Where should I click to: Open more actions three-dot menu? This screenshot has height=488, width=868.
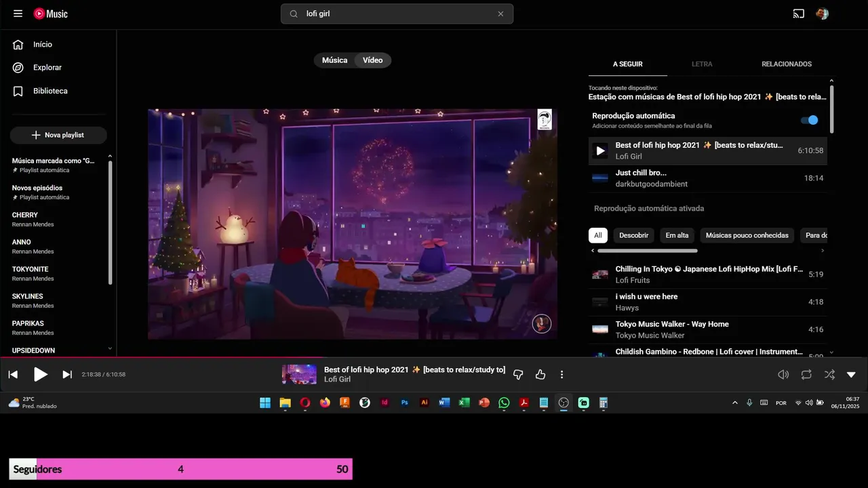pyautogui.click(x=561, y=374)
